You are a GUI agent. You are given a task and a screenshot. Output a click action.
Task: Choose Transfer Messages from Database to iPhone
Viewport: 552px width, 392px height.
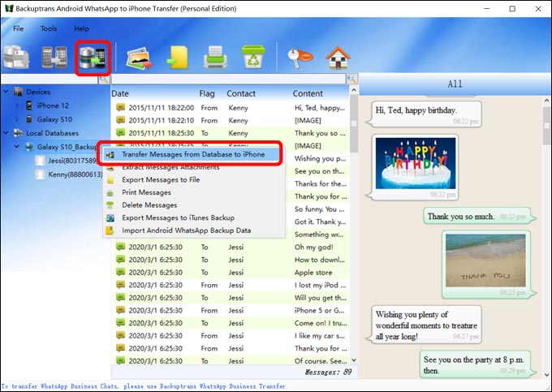pos(192,154)
